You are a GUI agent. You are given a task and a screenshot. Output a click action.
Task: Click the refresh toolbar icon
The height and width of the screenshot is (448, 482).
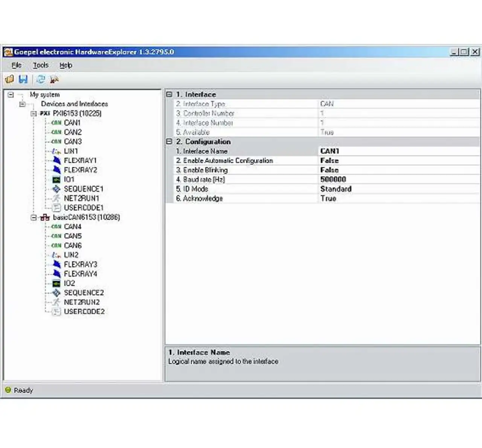pos(41,79)
